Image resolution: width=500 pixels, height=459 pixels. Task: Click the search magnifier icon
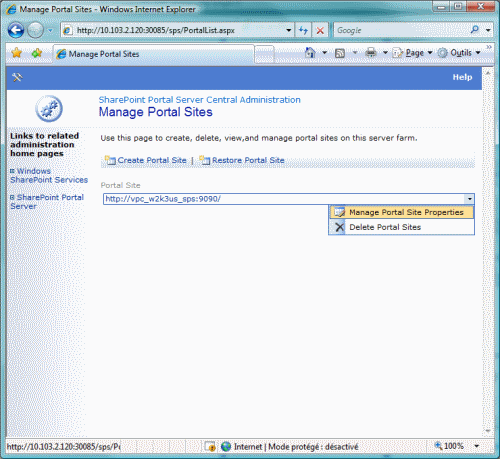click(x=475, y=30)
